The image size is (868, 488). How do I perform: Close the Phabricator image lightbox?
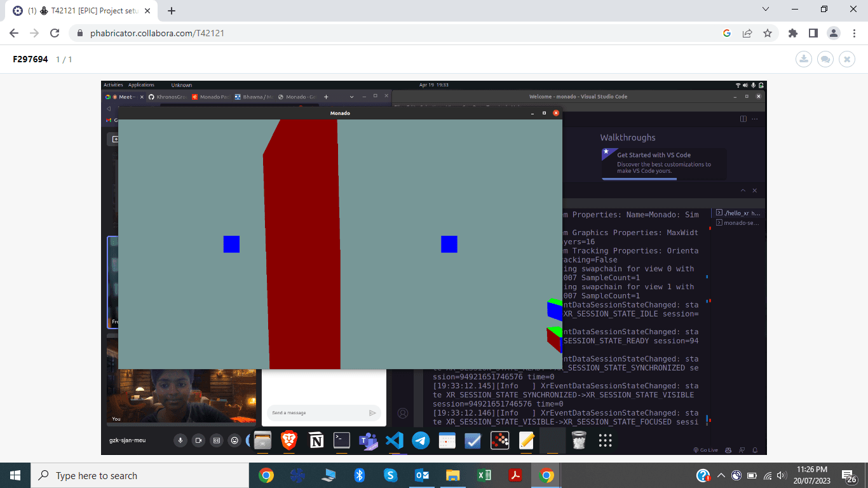pos(846,59)
